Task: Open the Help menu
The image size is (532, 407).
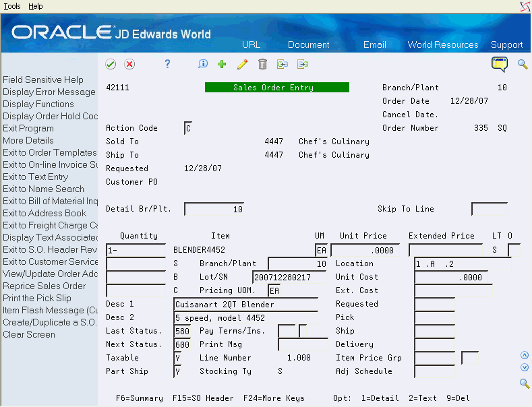Action: coord(35,6)
